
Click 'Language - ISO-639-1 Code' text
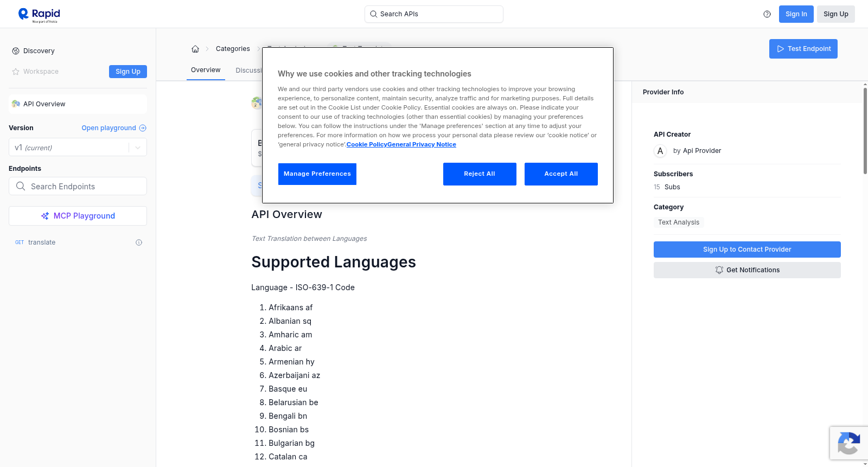click(303, 287)
